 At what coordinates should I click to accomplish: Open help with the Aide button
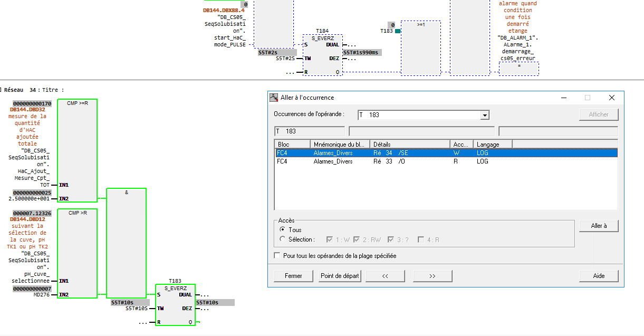[x=598, y=276]
